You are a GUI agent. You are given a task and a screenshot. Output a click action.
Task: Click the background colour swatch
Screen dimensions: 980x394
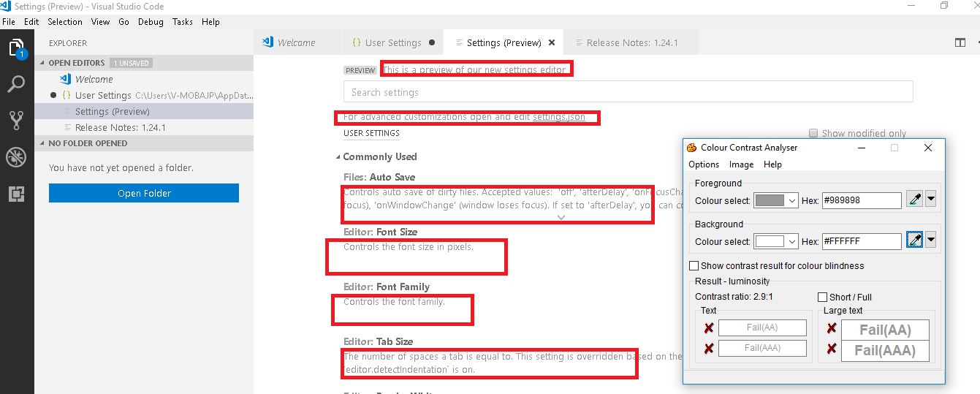pos(769,241)
